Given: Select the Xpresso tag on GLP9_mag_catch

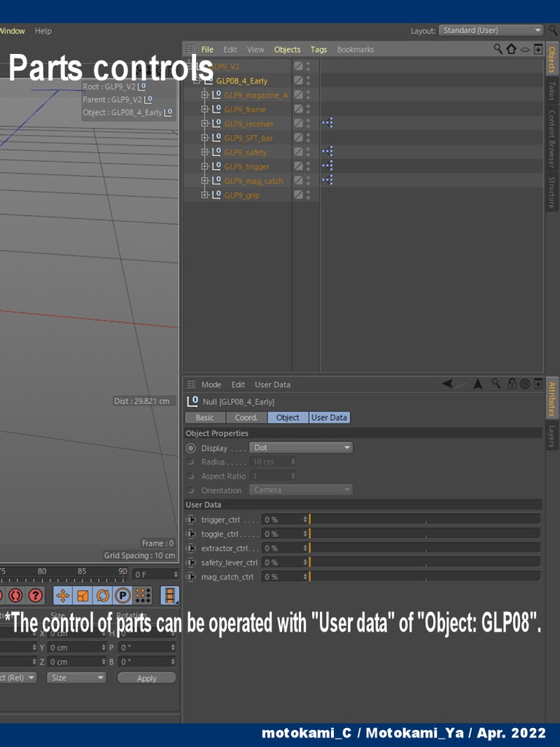Looking at the screenshot, I should (x=327, y=180).
